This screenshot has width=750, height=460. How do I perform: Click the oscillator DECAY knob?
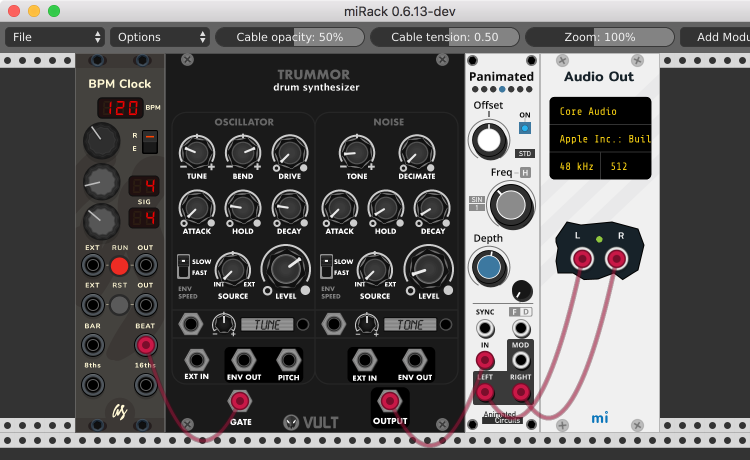[x=289, y=208]
